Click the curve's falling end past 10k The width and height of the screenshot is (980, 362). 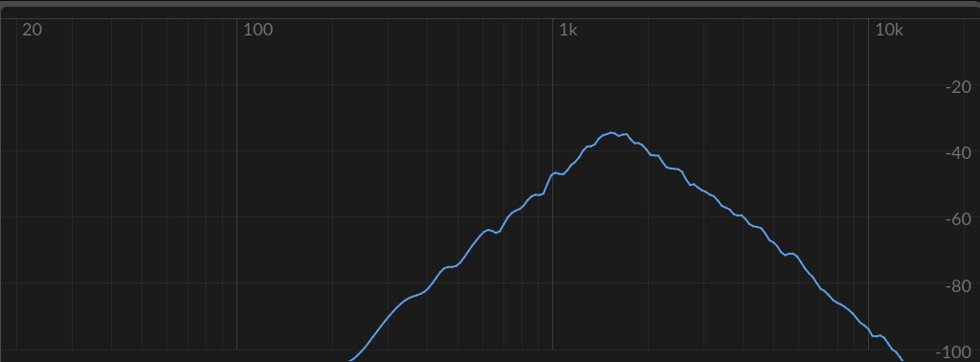click(x=902, y=357)
